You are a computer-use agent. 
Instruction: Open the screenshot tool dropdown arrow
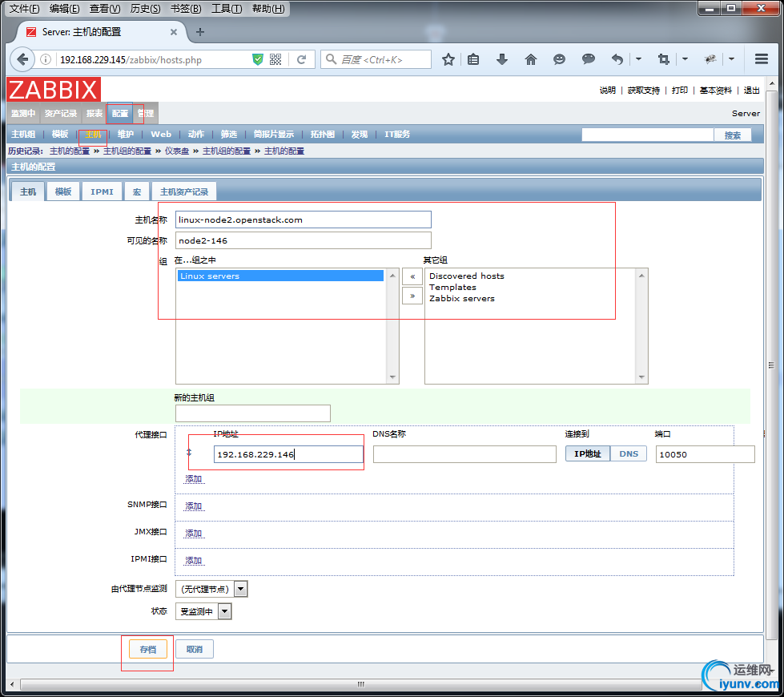click(685, 59)
